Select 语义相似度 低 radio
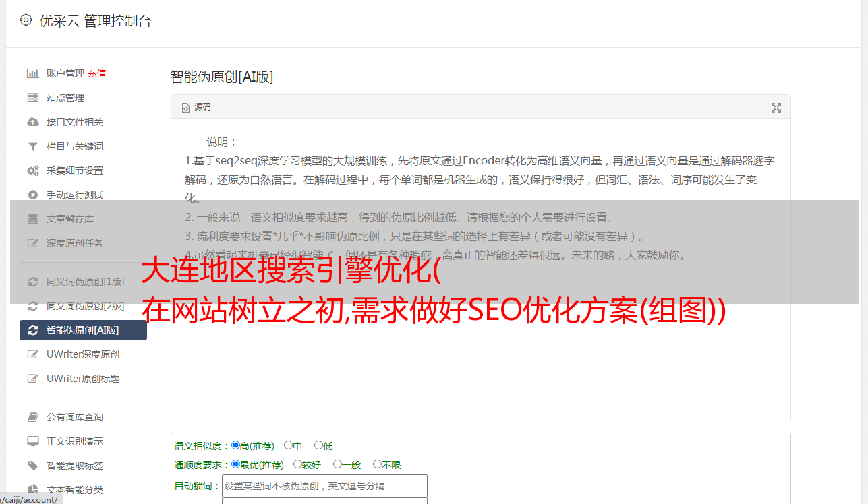 click(x=318, y=445)
